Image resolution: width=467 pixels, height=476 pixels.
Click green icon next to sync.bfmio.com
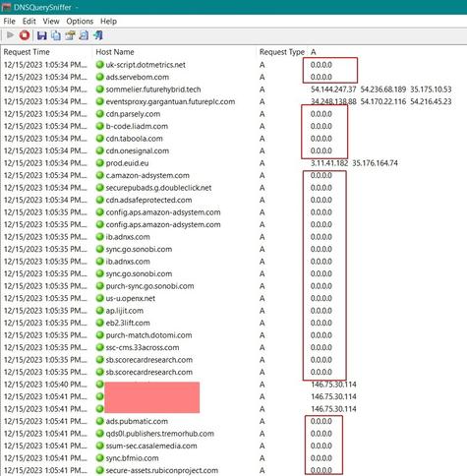point(99,458)
